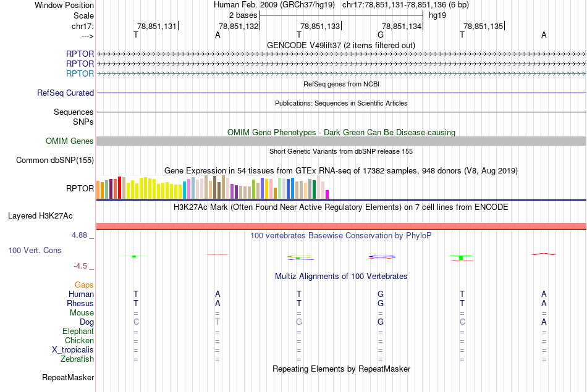Screen dimensions: 587x392
Task: Click the Window Position label
Action: click(64, 5)
